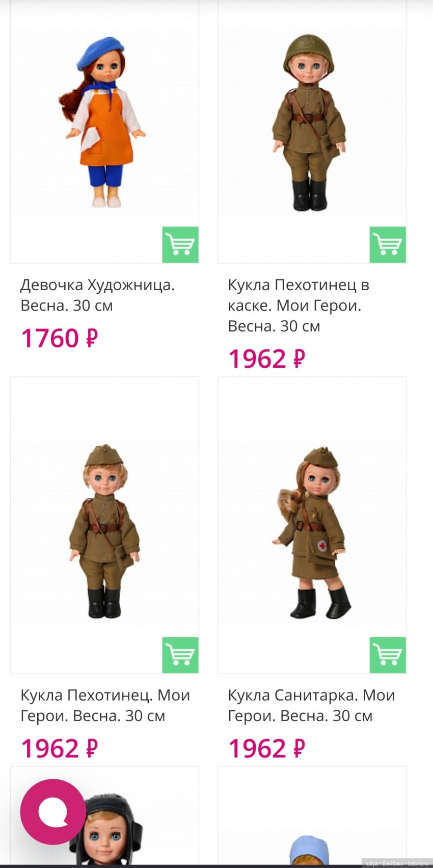Open 'Девочка Художница. Весна. 30 см' title
This screenshot has width=433, height=868.
pyautogui.click(x=97, y=295)
